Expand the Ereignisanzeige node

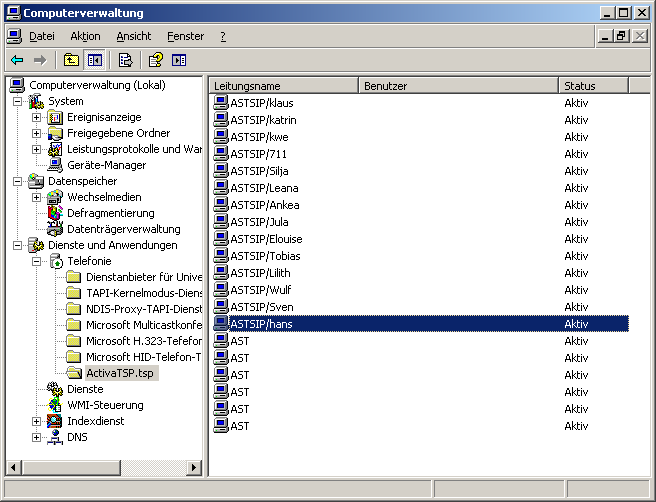point(37,117)
